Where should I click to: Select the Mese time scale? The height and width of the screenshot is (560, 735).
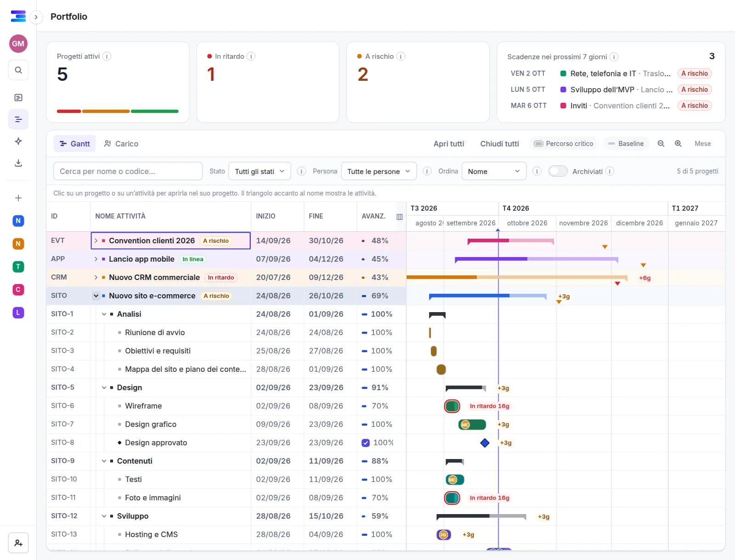coord(702,144)
